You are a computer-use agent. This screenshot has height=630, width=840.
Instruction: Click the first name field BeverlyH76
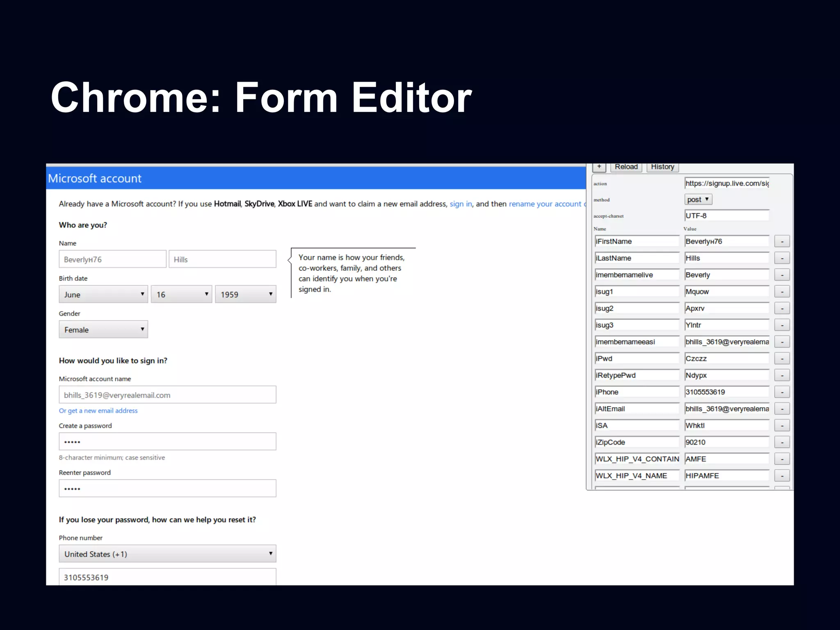112,259
